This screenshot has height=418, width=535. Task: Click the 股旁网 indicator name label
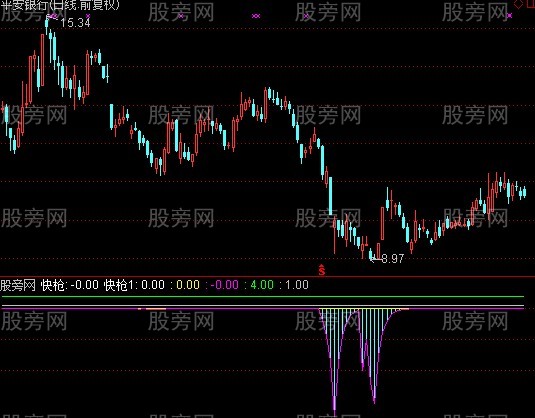18,285
